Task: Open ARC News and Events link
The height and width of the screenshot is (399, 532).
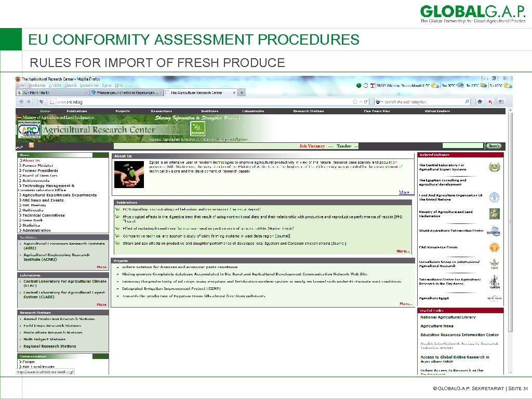Action: point(43,200)
